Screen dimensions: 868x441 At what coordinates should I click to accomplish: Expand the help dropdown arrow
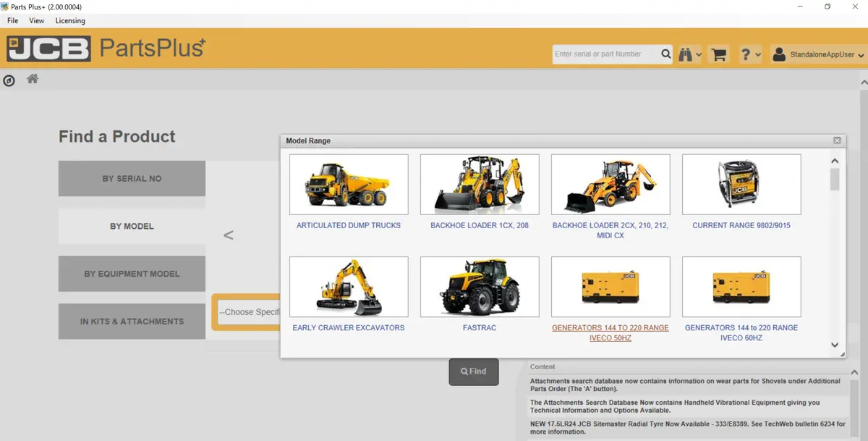tap(757, 55)
